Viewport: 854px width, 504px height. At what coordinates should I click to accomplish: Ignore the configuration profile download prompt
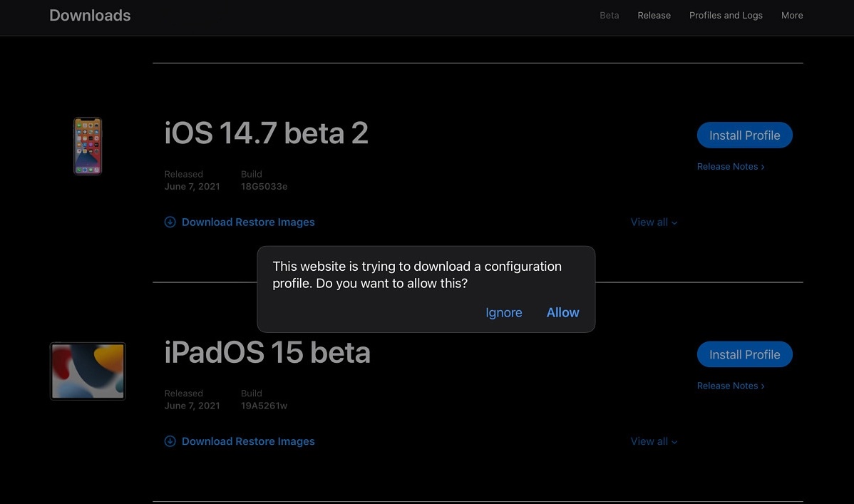point(503,312)
